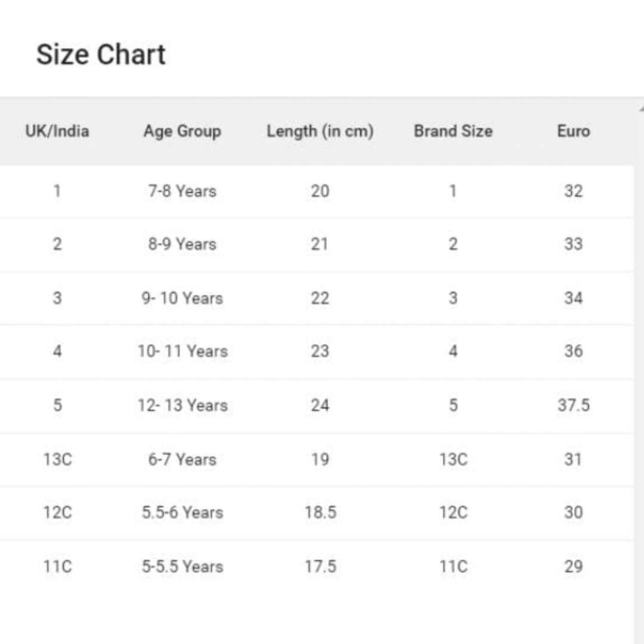This screenshot has width=644, height=644.
Task: Click the scrollbar up arrow
Action: (641, 109)
